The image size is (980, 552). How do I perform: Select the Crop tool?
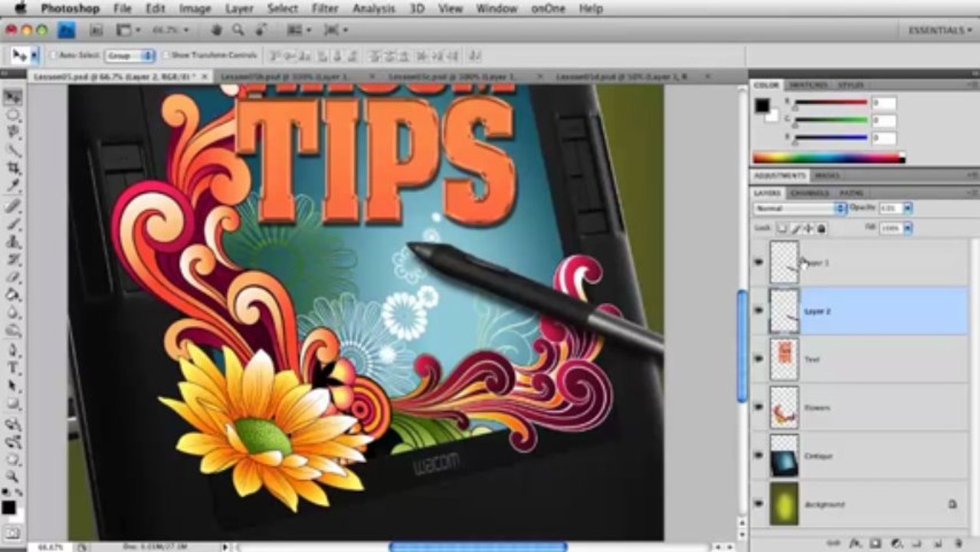[12, 168]
